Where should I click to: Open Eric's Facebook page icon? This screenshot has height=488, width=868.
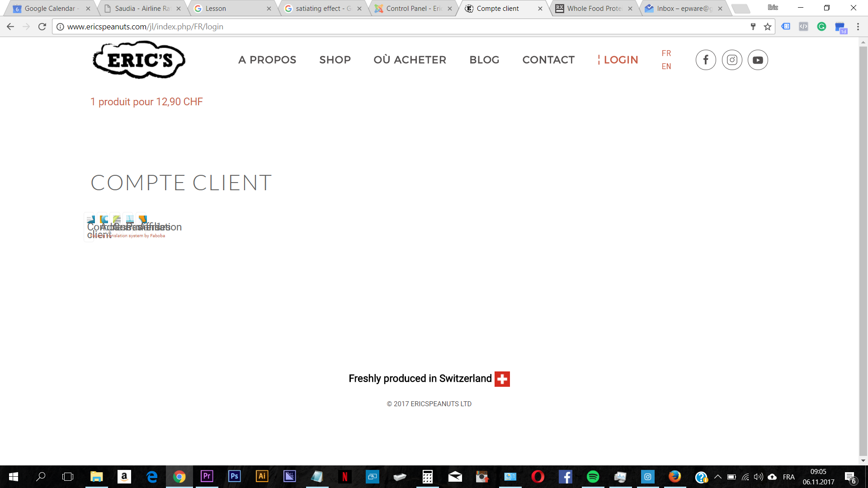click(x=706, y=60)
